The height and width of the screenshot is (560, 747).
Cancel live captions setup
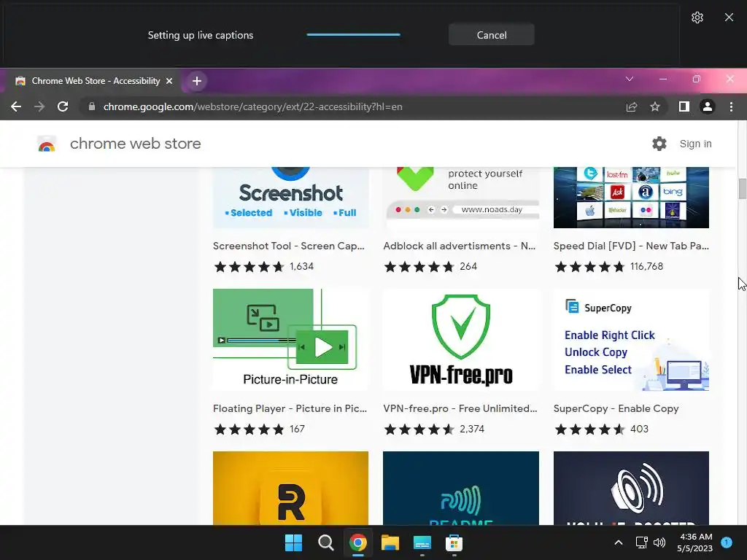coord(491,35)
